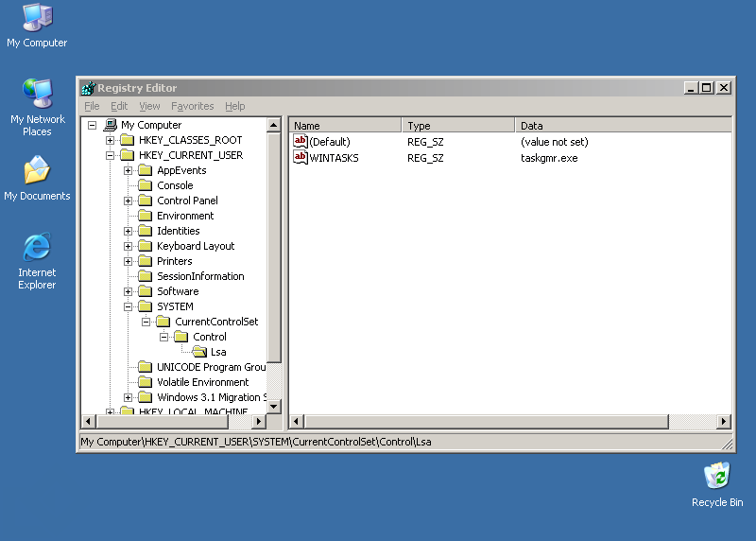The height and width of the screenshot is (541, 756).
Task: Maximize the Registry Editor window
Action: coord(706,88)
